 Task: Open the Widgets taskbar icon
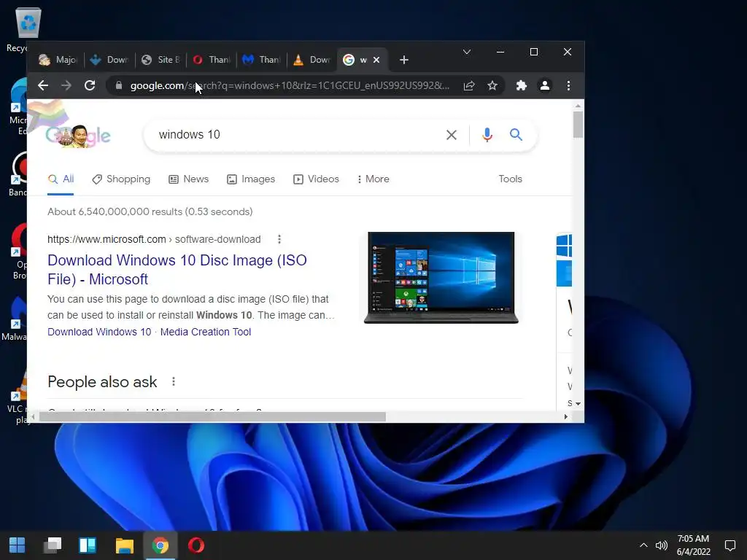(x=88, y=545)
